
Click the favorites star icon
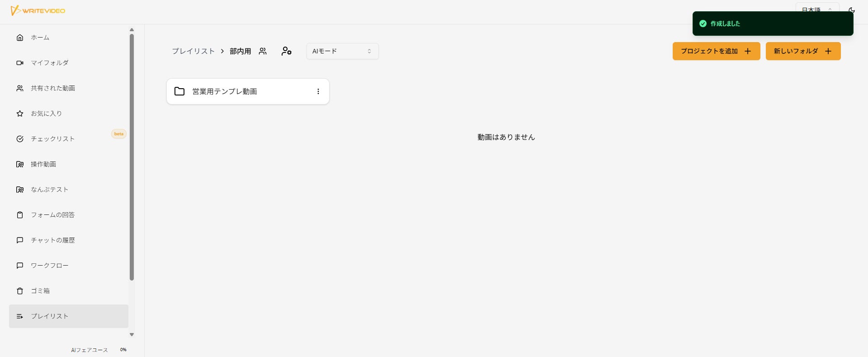pyautogui.click(x=20, y=114)
